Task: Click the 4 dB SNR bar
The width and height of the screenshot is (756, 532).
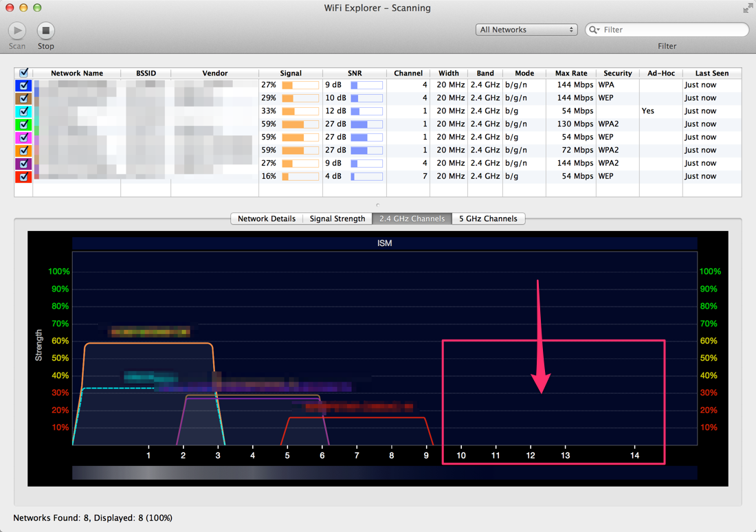Action: pos(366,177)
